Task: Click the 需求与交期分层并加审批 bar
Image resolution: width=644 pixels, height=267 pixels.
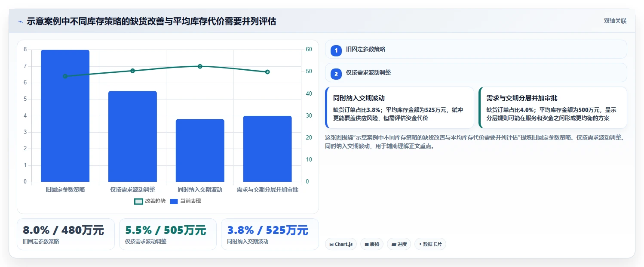Action: pos(267,149)
